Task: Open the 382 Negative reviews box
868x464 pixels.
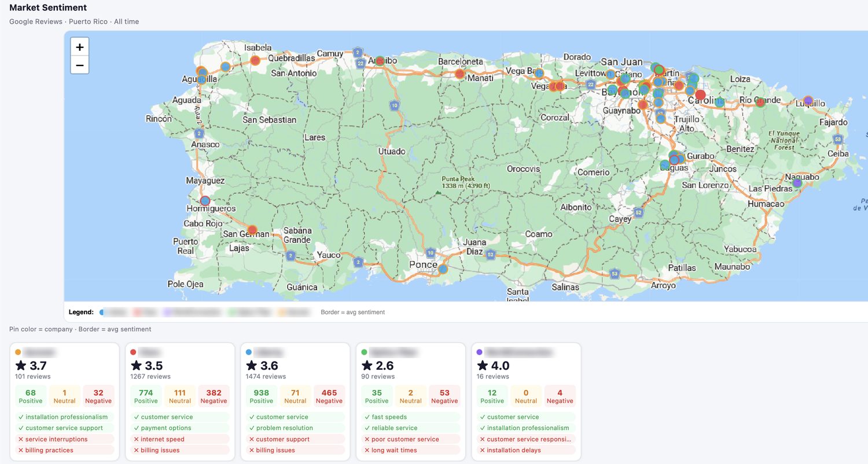Action: (214, 396)
